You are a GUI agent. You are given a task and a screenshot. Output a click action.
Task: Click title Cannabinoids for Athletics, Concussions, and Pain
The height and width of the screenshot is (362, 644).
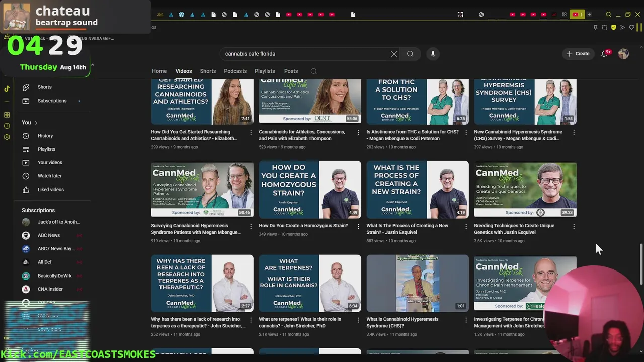[302, 135]
